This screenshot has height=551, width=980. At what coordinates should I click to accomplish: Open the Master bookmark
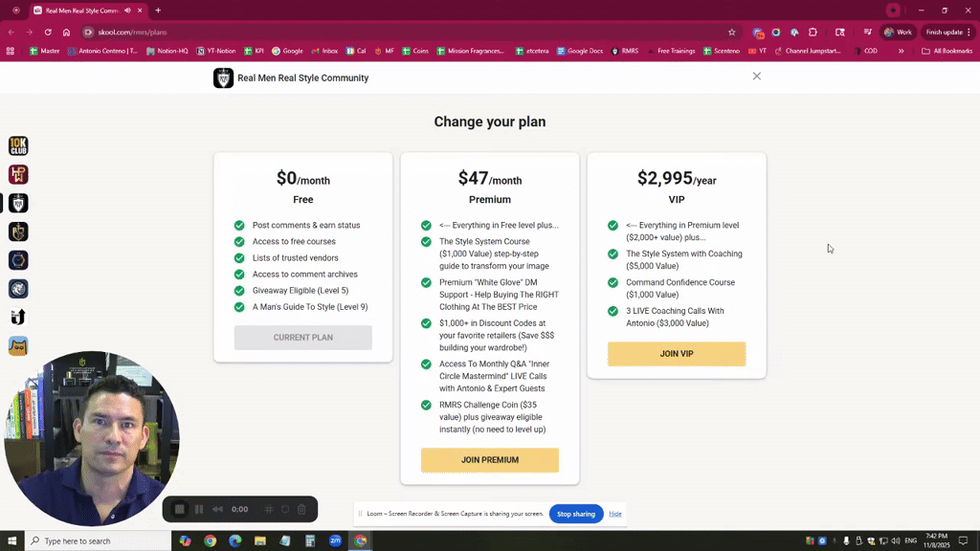[44, 52]
